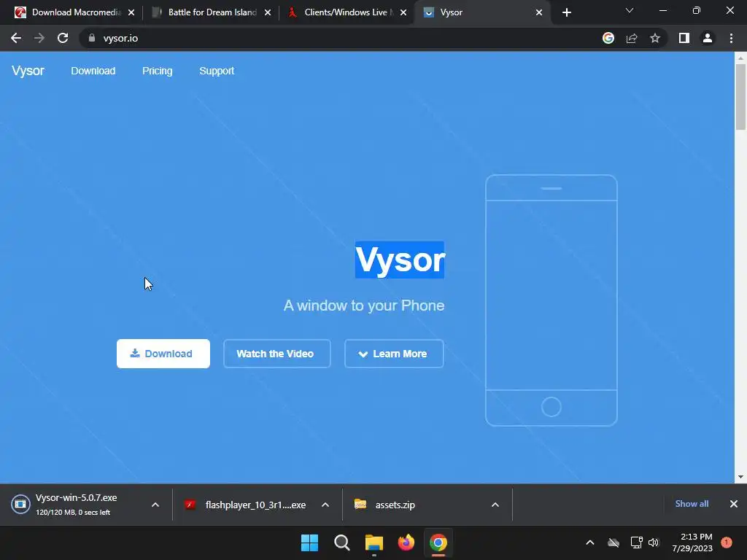Click the page's vertical scrollbar thumb
747x560 pixels.
coord(740,97)
